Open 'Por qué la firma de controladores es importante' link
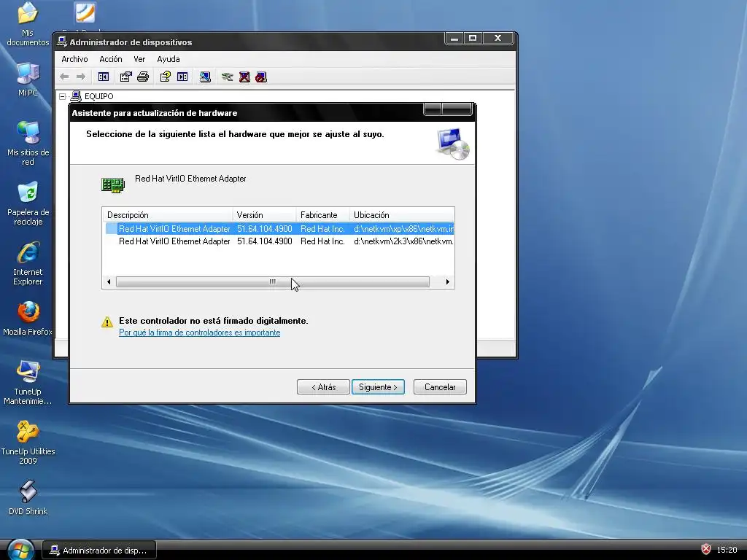The image size is (747, 560). [x=200, y=332]
